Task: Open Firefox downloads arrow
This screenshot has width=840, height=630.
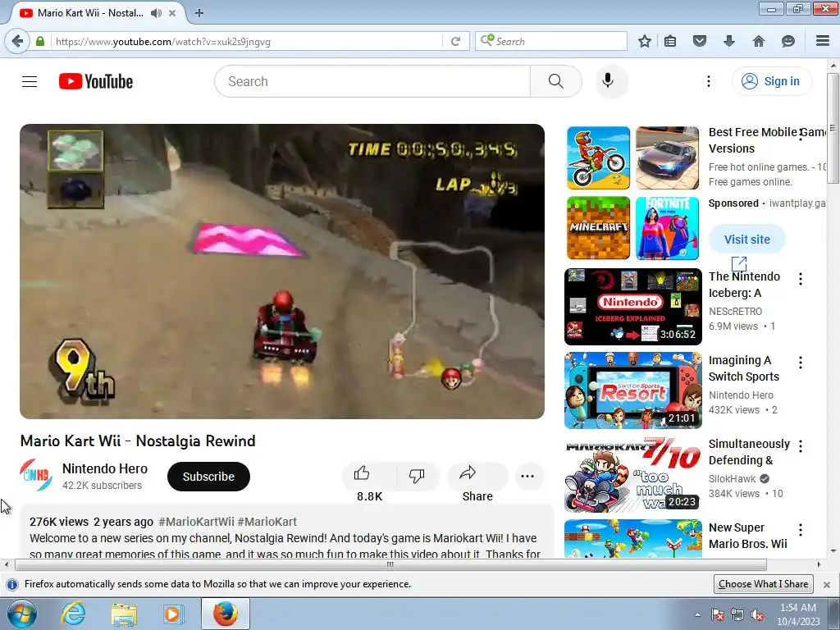Action: [x=729, y=41]
